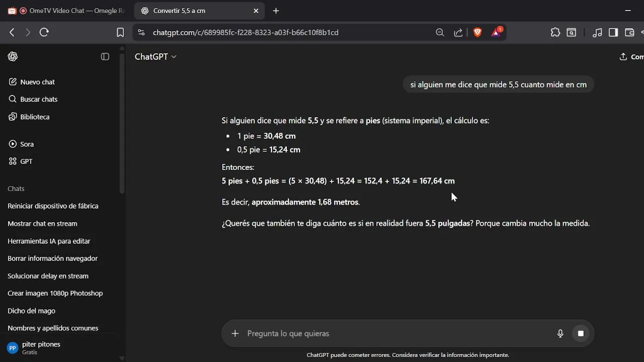The height and width of the screenshot is (362, 644).
Task: Collapse the sidebar with panel toggle icon
Action: tap(105, 57)
